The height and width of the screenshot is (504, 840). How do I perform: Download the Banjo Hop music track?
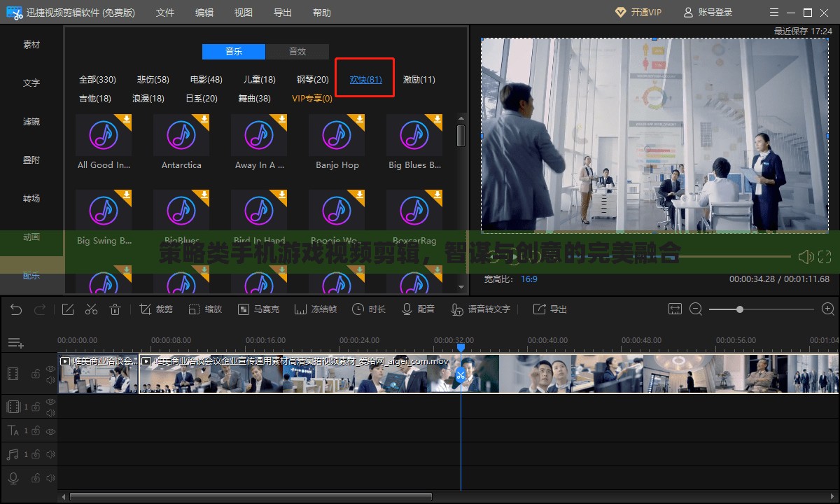[360, 119]
